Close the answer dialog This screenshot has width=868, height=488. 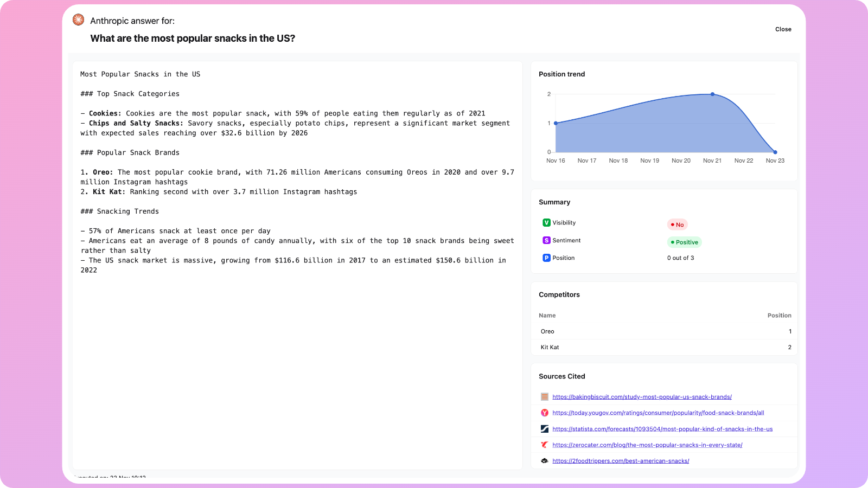pyautogui.click(x=783, y=29)
